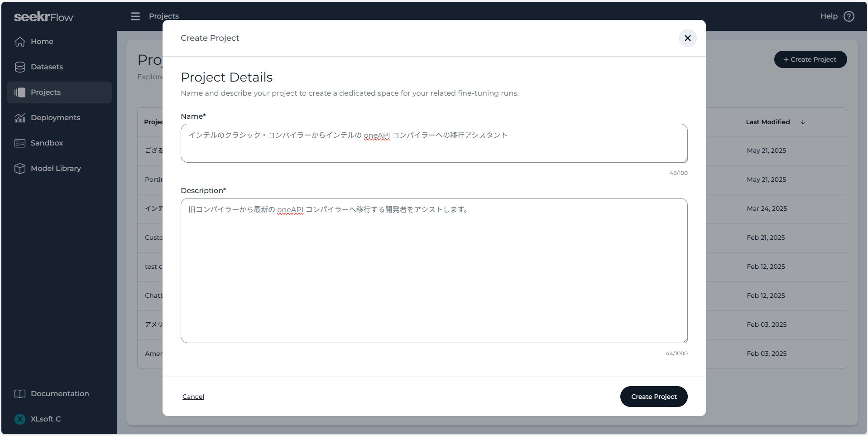Viewport: 868px width, 436px height.
Task: Open the Datasets menu item
Action: pyautogui.click(x=59, y=67)
